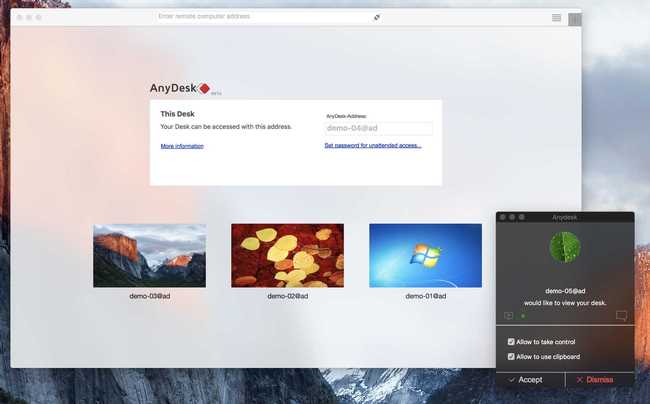Toggle Allow to take control checkbox

tap(511, 342)
